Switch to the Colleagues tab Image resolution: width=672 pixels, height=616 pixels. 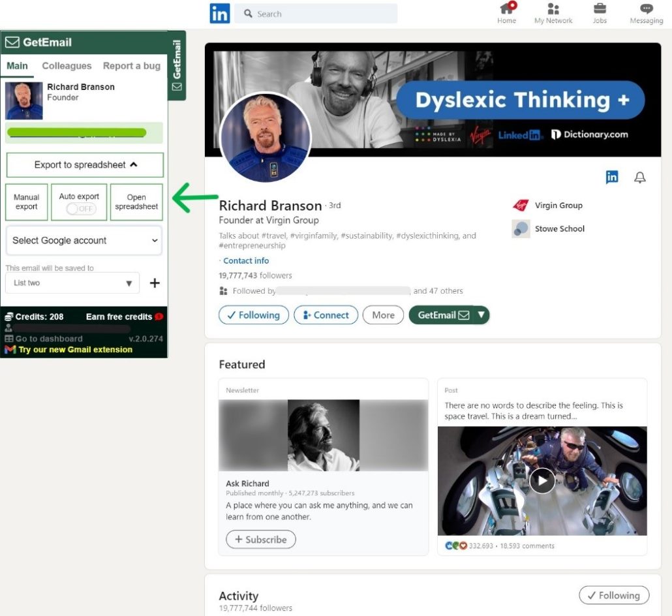(67, 66)
